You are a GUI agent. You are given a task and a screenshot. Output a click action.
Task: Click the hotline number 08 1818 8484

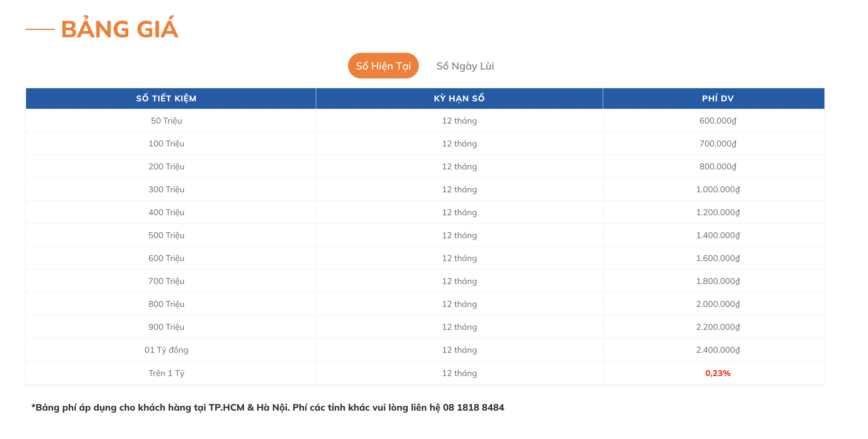point(473,408)
